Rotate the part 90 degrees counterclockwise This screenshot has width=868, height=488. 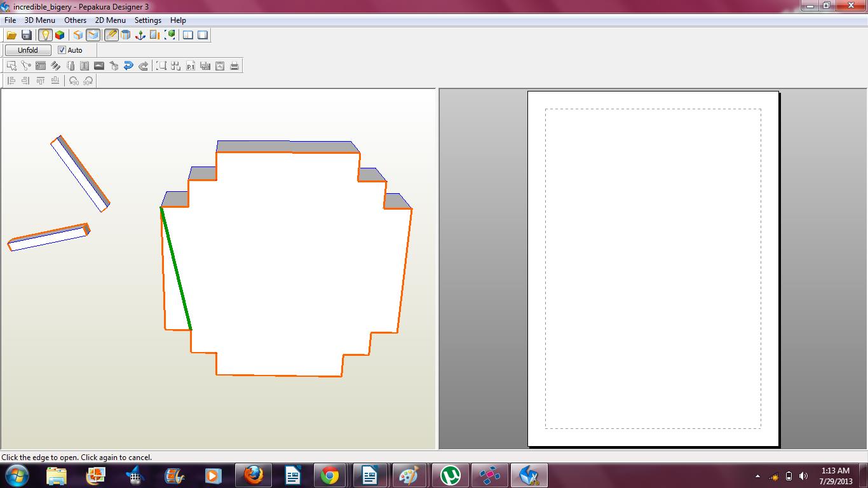[73, 81]
